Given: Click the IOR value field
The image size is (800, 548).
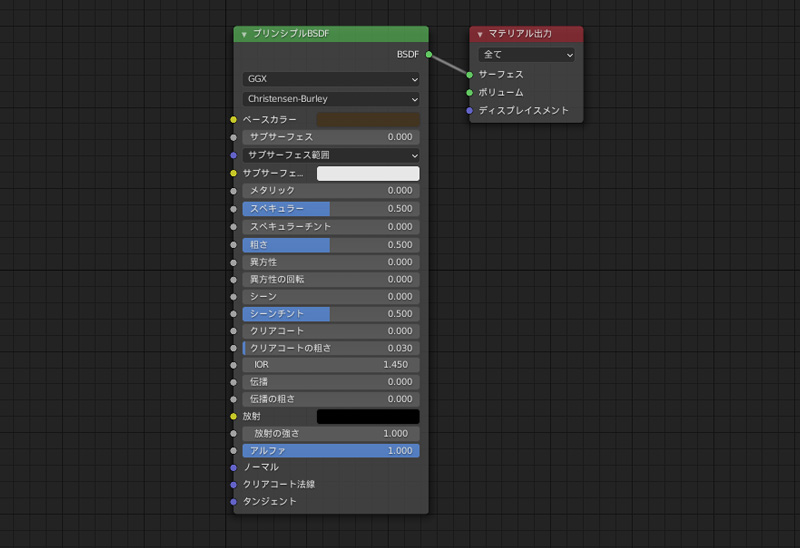Looking at the screenshot, I should [x=330, y=365].
